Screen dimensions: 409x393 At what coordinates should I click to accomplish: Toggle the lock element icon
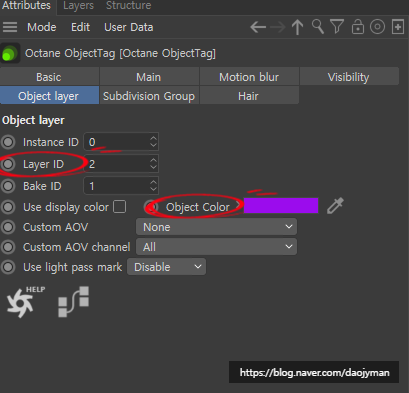(x=358, y=27)
